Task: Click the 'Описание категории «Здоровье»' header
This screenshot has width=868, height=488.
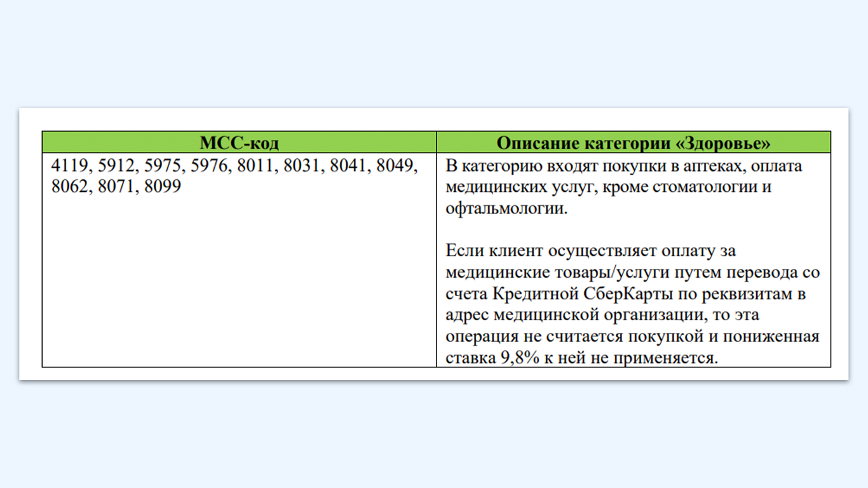Action: point(634,143)
